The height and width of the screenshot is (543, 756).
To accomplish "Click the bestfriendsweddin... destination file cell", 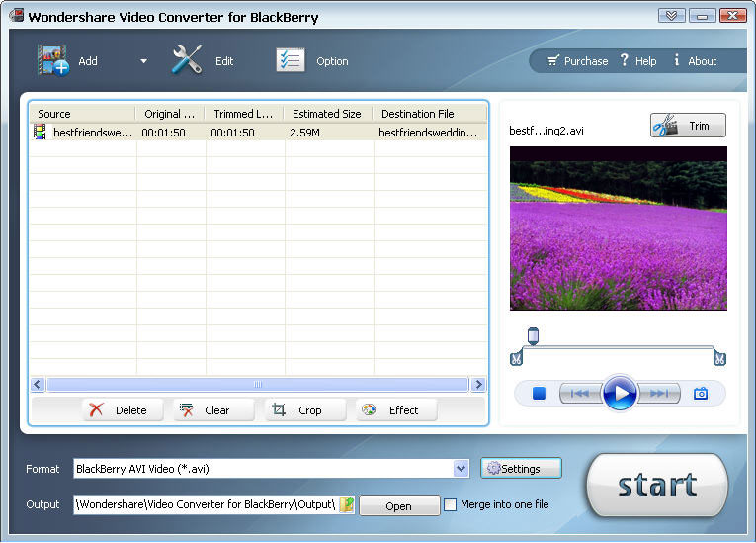I will click(428, 133).
